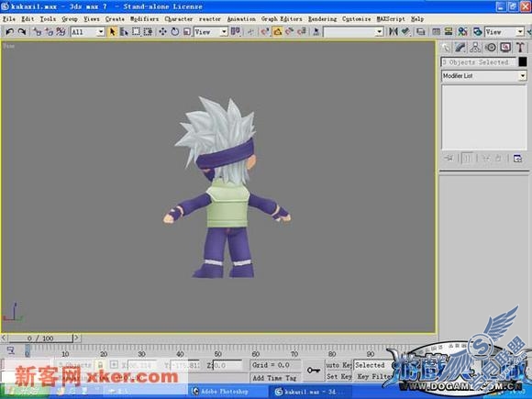532x399 pixels.
Task: Step time slider forward with right arrow
Action: click(x=77, y=338)
